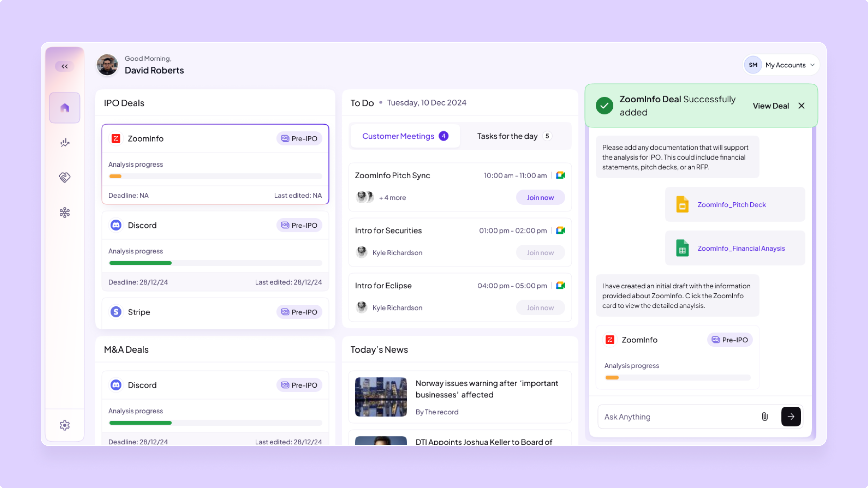
Task: Click the "IPO Deals" heading
Action: [x=124, y=103]
